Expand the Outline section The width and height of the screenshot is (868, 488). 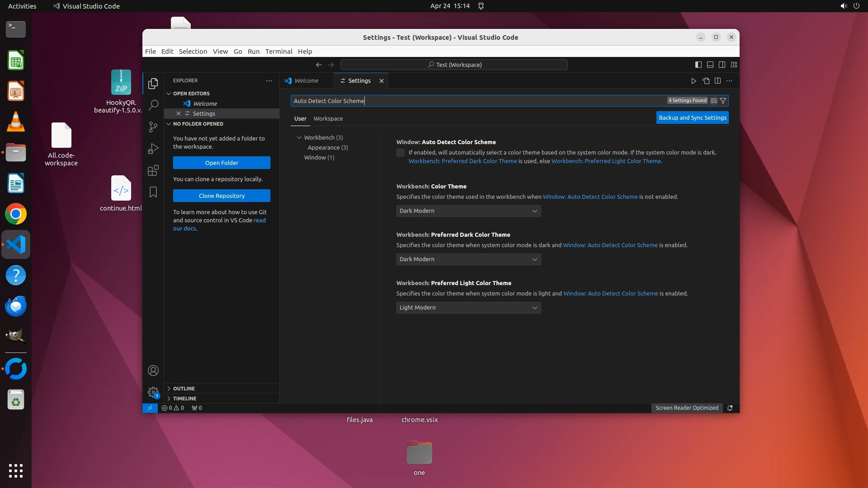184,389
